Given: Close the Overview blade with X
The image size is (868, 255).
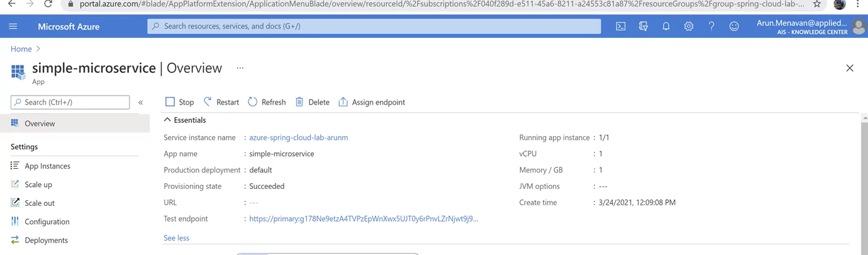Looking at the screenshot, I should tap(850, 68).
